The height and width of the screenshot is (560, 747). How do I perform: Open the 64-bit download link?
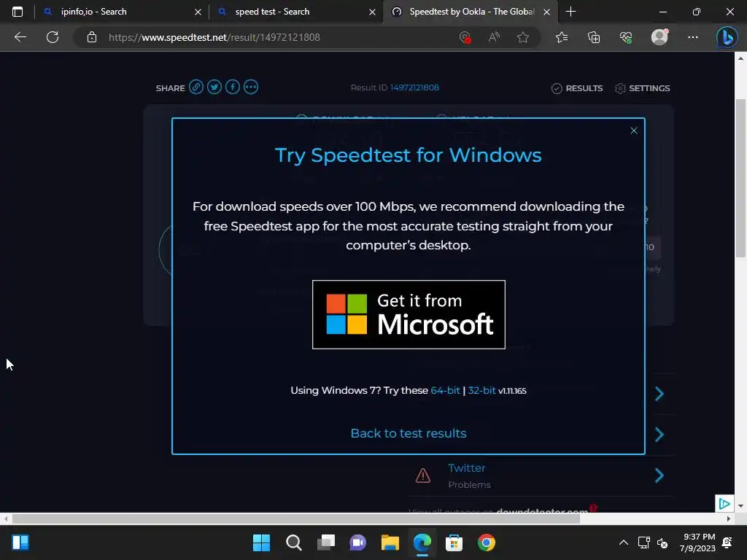tap(445, 391)
